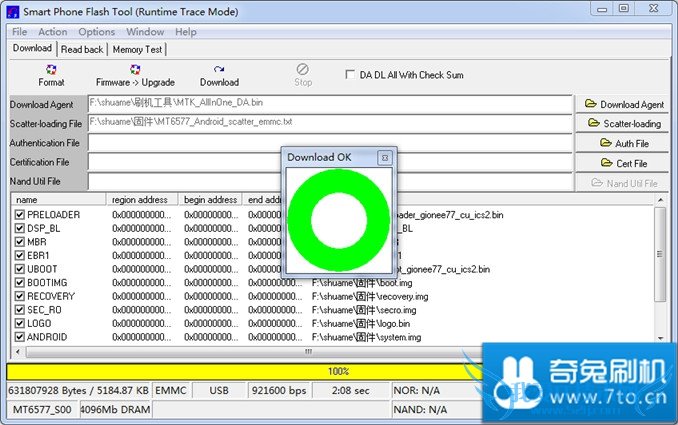Enable DA DL All With Check Sum
This screenshot has height=425, width=678.
tap(349, 75)
